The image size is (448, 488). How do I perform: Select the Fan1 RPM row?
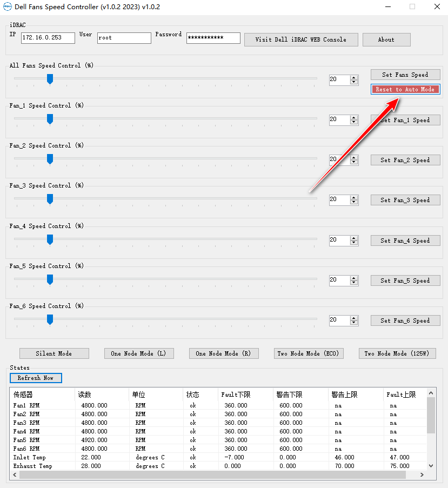pyautogui.click(x=218, y=405)
